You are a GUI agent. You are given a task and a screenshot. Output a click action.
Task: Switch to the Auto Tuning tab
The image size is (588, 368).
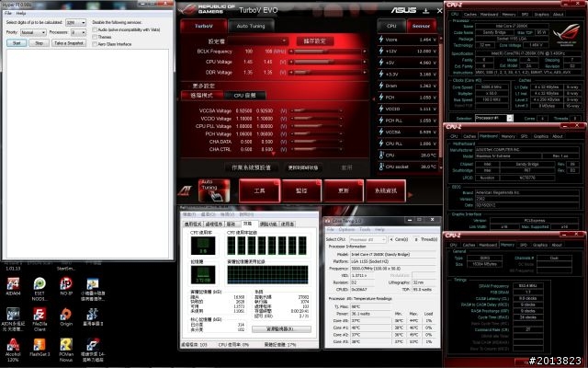tap(251, 26)
